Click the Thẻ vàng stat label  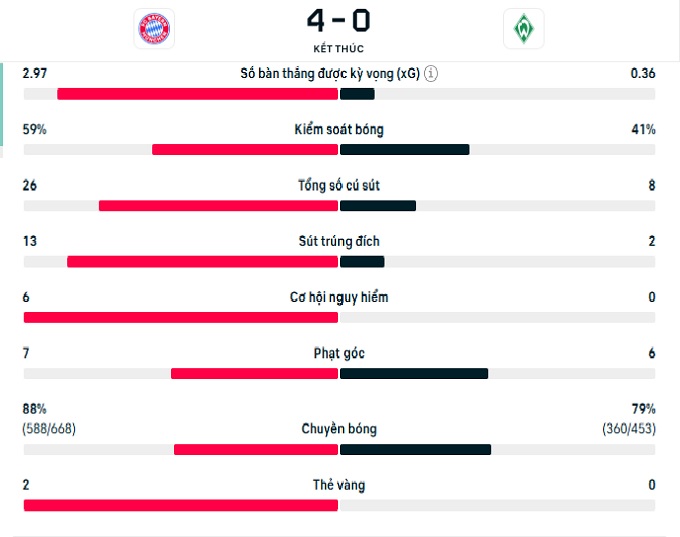point(339,485)
